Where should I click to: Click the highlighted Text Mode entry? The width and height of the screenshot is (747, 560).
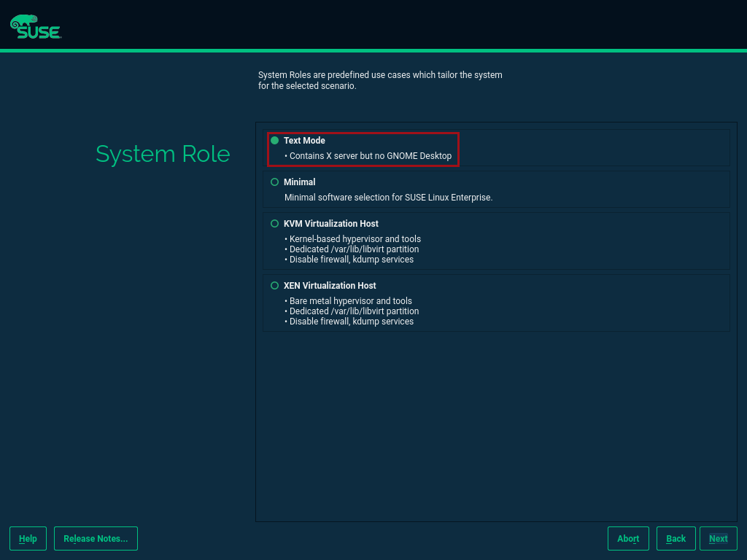pos(363,148)
